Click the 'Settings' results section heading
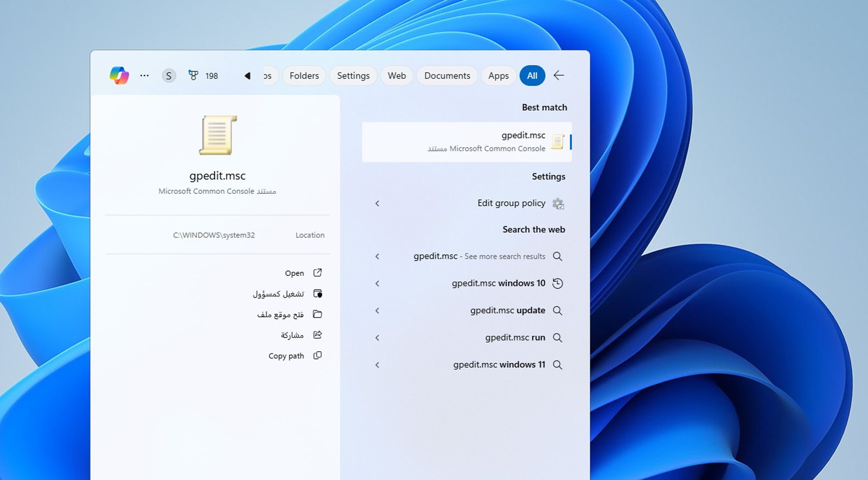Image resolution: width=868 pixels, height=480 pixels. pyautogui.click(x=548, y=176)
